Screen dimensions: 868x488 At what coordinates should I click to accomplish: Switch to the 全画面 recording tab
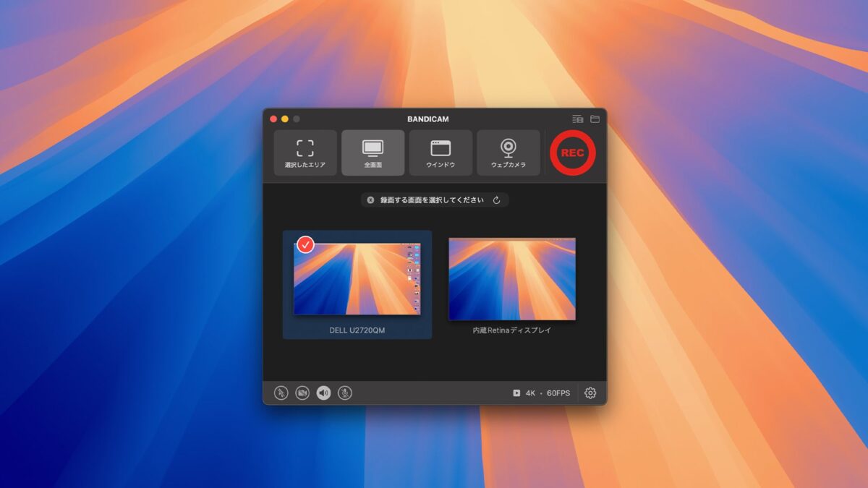(x=373, y=153)
